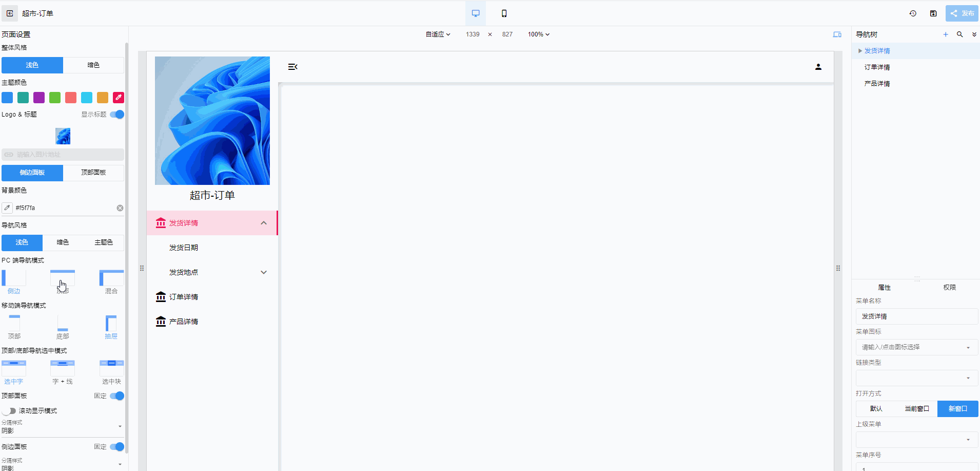Open the 自适应 size dropdown
Screen dimensions: 980x471
coord(438,34)
